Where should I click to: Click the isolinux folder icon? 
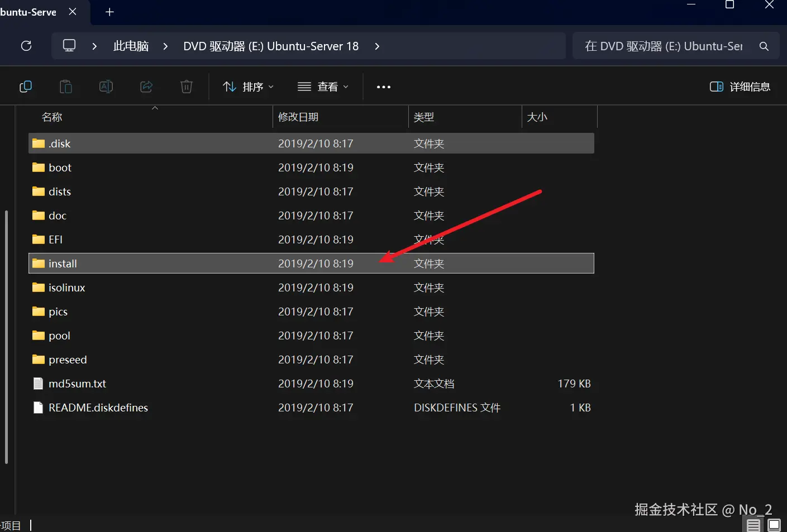click(39, 287)
